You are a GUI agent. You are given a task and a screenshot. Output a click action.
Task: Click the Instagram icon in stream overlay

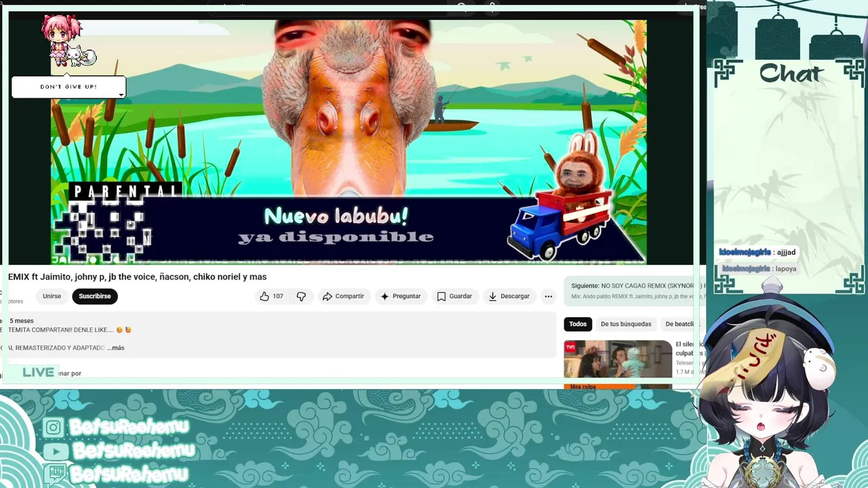pos(54,427)
